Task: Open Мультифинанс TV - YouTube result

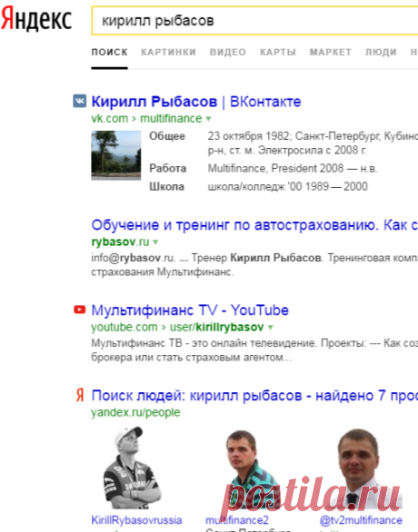Action: (x=190, y=310)
